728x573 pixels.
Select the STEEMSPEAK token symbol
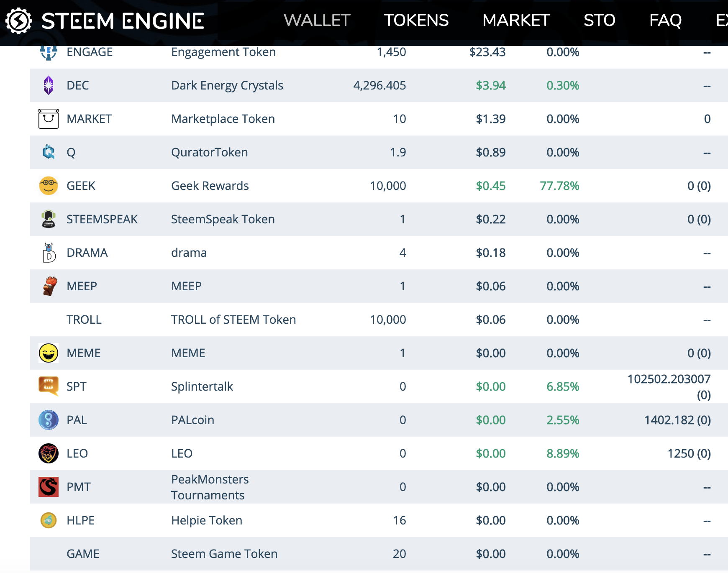(102, 219)
